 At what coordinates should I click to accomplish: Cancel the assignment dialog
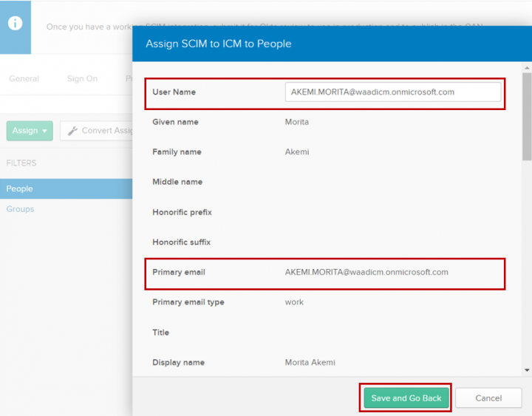(x=488, y=398)
